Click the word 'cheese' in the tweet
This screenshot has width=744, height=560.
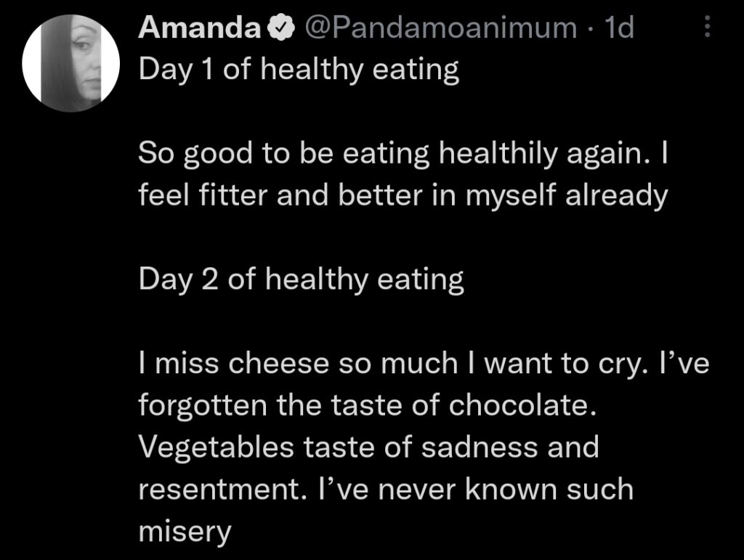(x=279, y=364)
